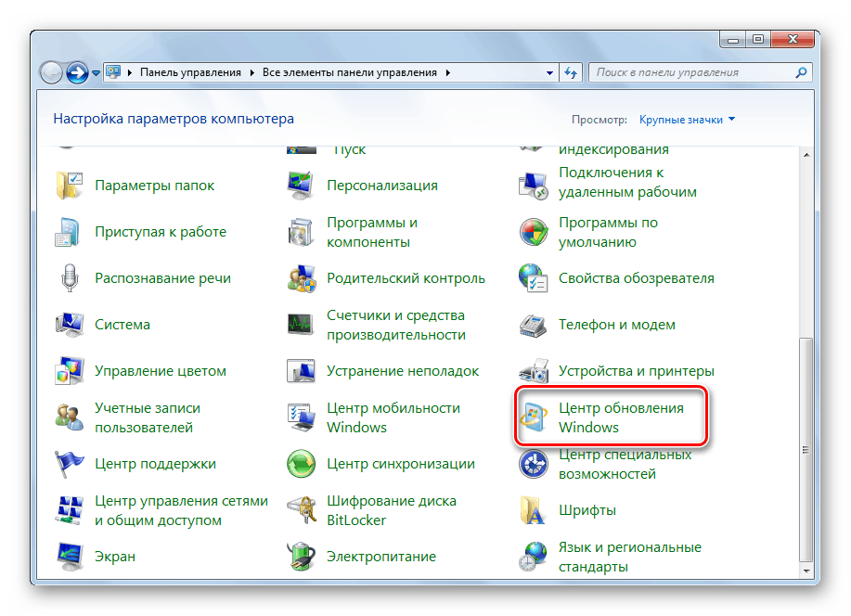The width and height of the screenshot is (851, 616).
Task: Click Программы по умолчанию icon
Action: 534,232
